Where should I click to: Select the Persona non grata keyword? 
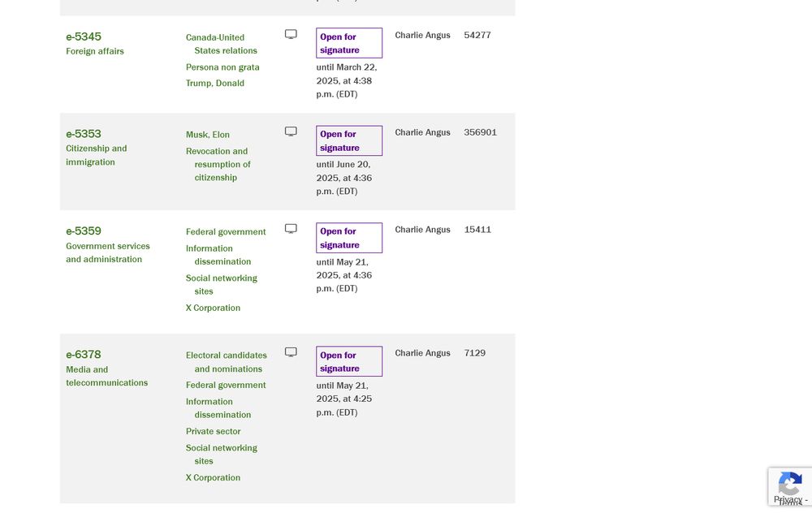tap(222, 67)
